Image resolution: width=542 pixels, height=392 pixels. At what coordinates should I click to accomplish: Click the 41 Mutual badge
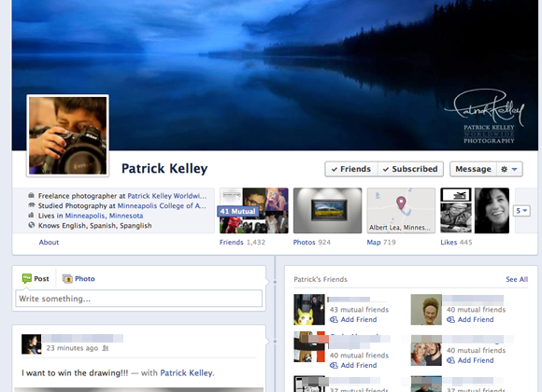point(237,211)
